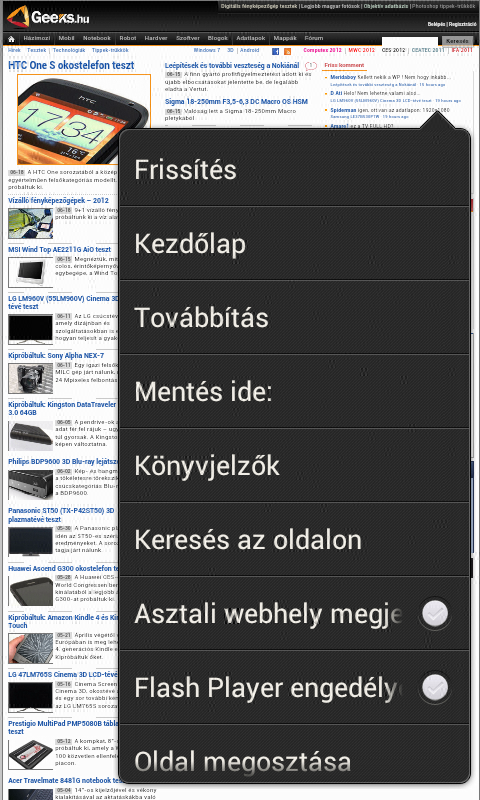Select Frissítés in the browser menu
The height and width of the screenshot is (800, 480).
click(x=294, y=169)
